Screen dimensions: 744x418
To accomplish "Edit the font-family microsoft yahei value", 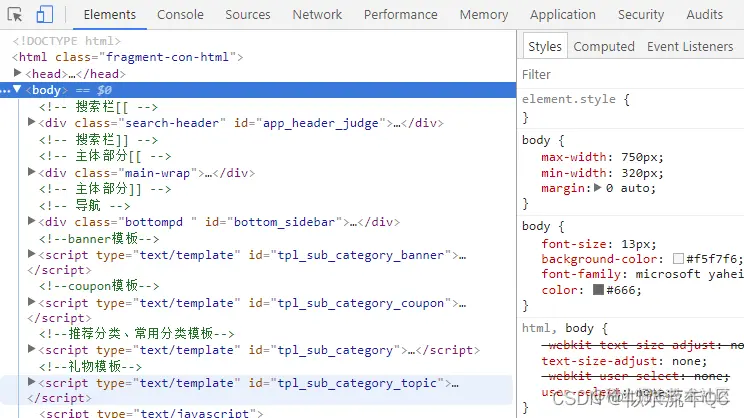I will pyautogui.click(x=689, y=274).
